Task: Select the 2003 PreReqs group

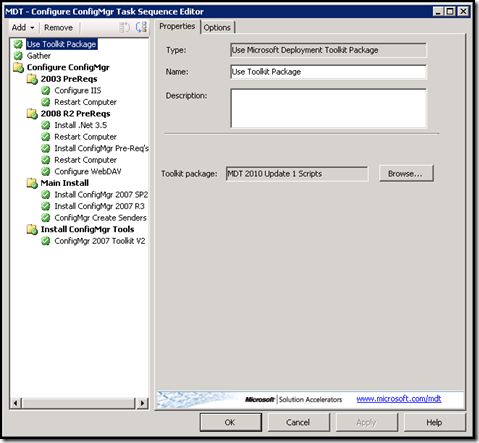Action: click(69, 79)
